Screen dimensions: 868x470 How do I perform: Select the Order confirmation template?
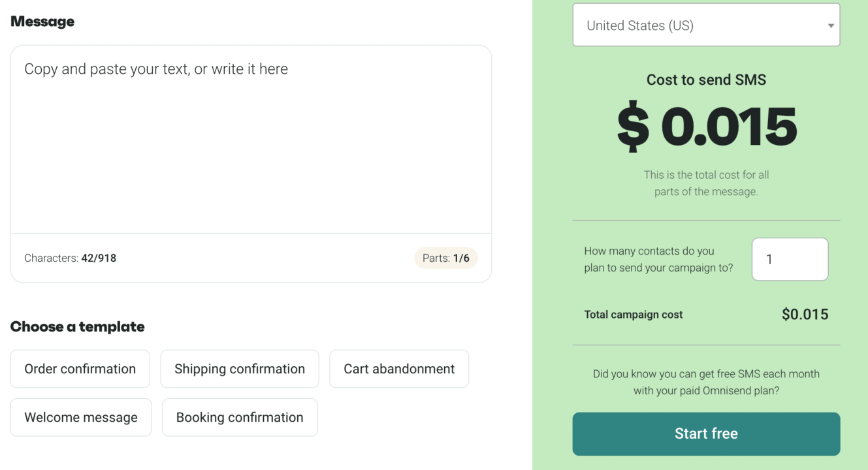coord(80,369)
